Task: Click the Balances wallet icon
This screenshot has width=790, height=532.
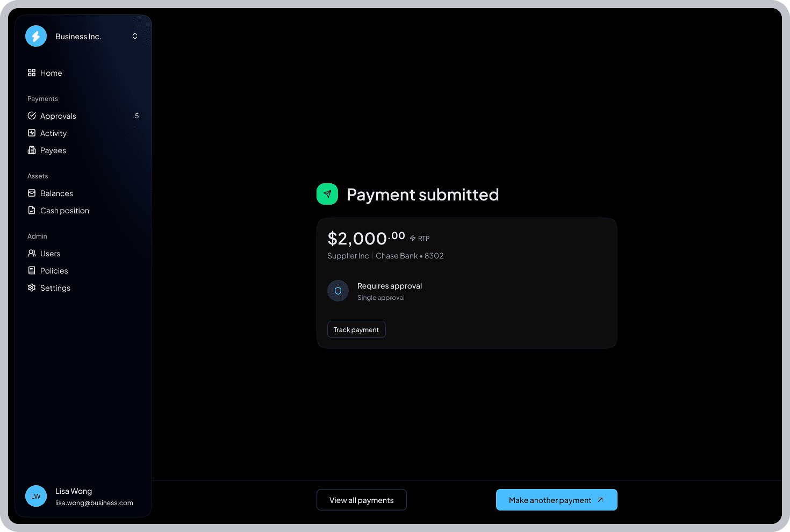Action: [x=32, y=193]
